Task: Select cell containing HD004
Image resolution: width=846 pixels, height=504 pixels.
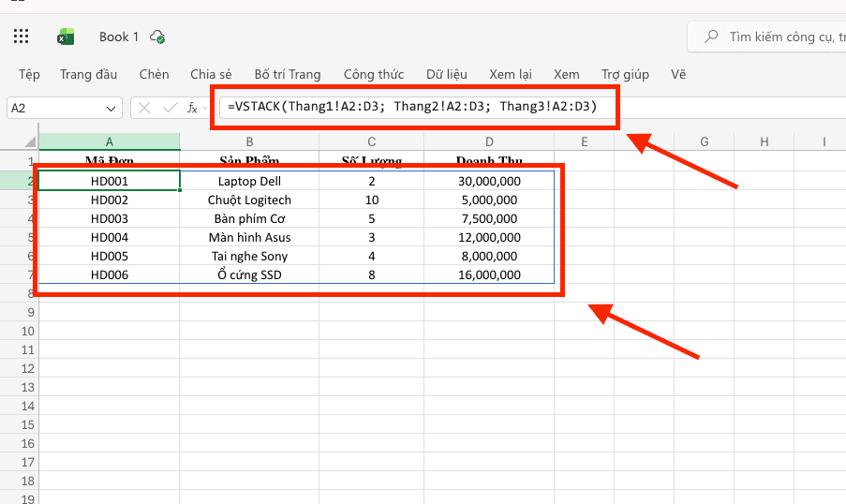Action: pos(110,237)
